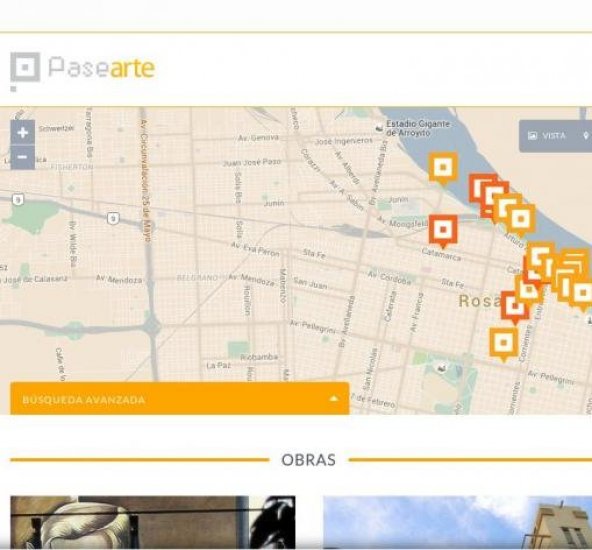Click the Pasearte text logo
The width and height of the screenshot is (592, 550).
pos(102,67)
